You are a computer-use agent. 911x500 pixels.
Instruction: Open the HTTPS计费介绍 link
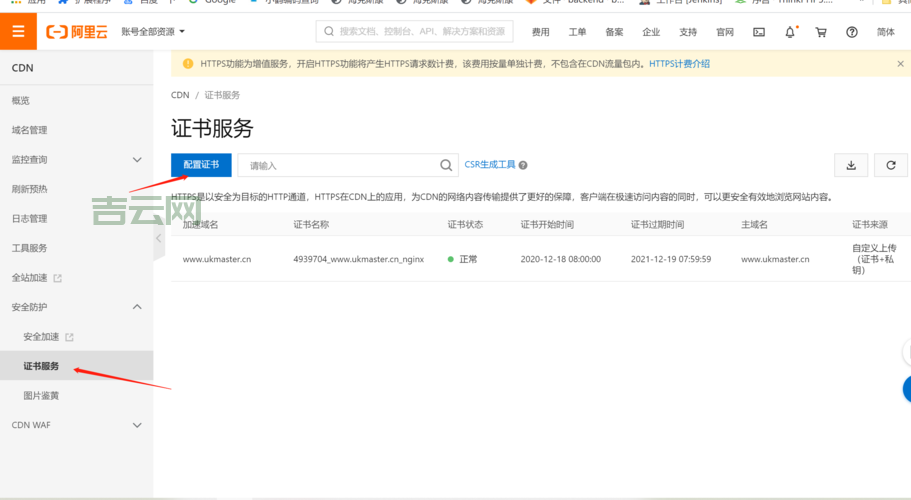[679, 64]
